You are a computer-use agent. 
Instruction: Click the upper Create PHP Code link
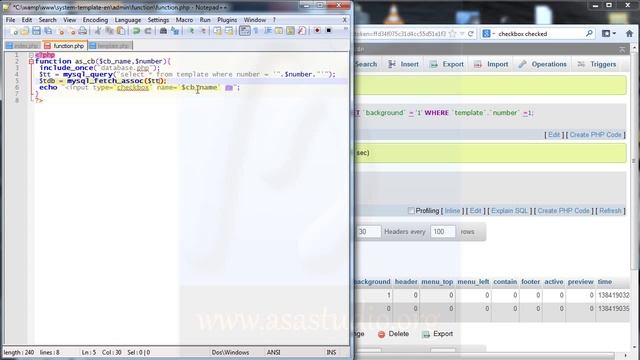tap(596, 135)
